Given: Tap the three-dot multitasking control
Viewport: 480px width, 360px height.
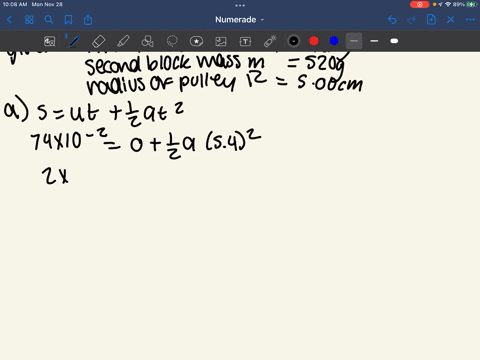Looking at the screenshot, I should pyautogui.click(x=240, y=5).
